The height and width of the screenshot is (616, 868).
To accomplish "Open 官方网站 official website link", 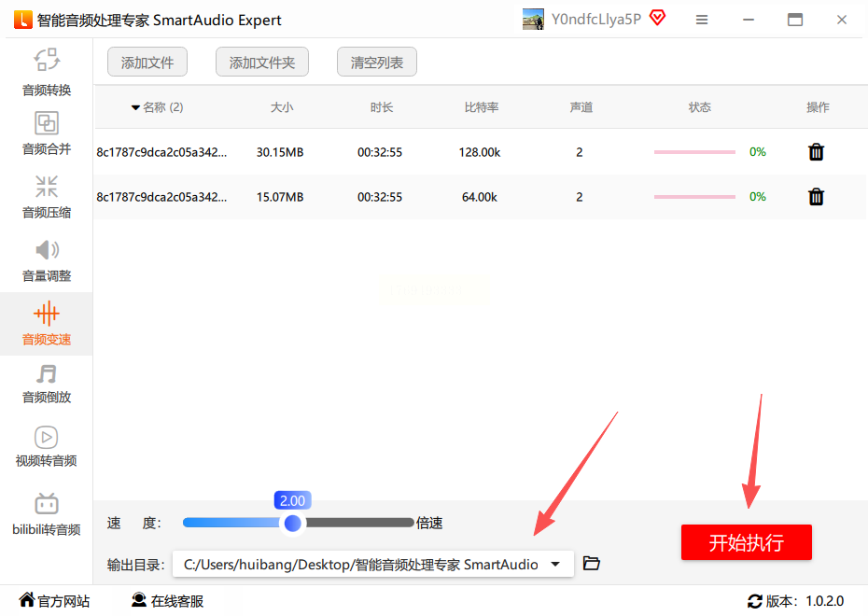I will click(x=54, y=600).
